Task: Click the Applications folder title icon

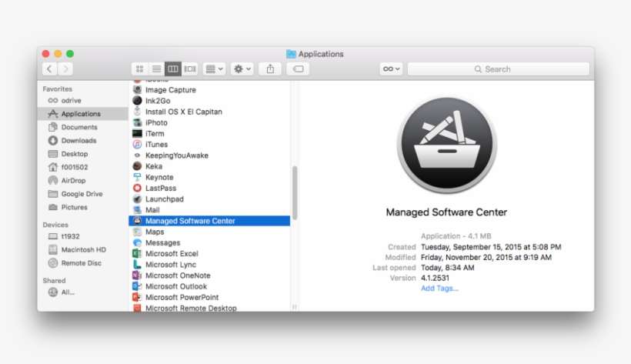Action: (x=291, y=54)
